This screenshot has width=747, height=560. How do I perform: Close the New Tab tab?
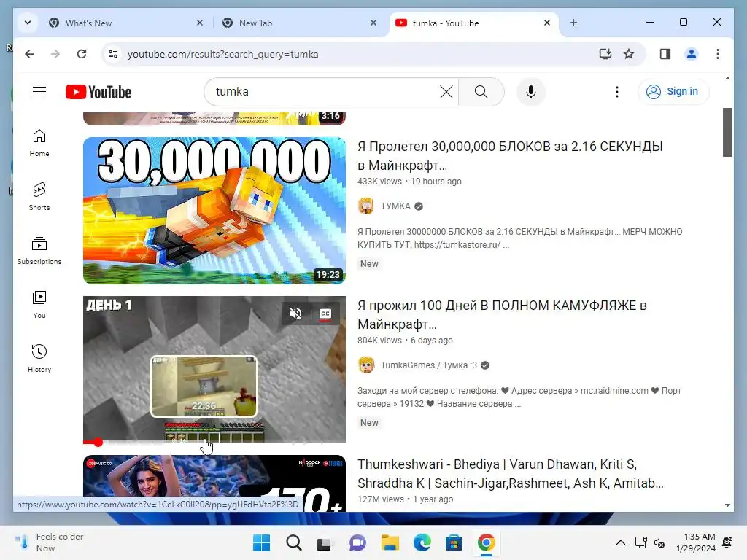pos(373,23)
